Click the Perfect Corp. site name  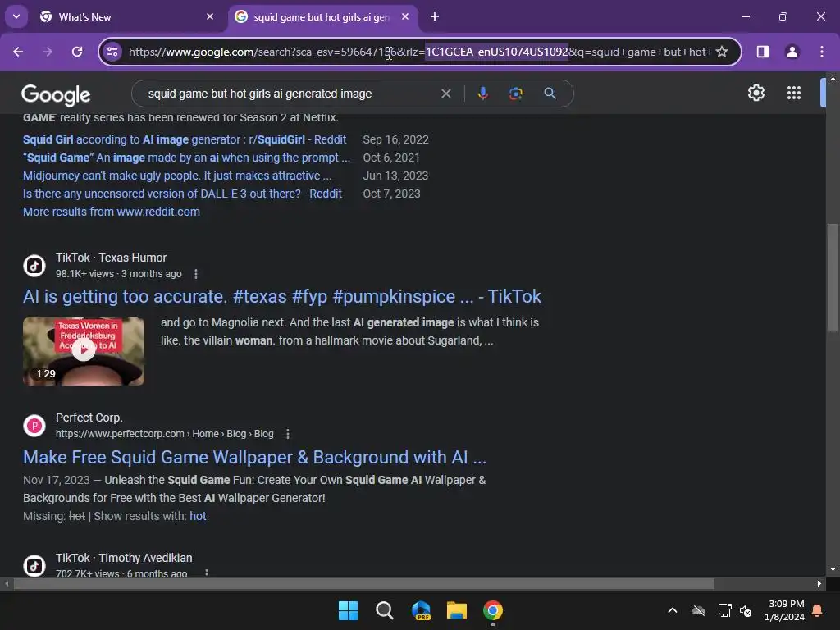click(89, 418)
